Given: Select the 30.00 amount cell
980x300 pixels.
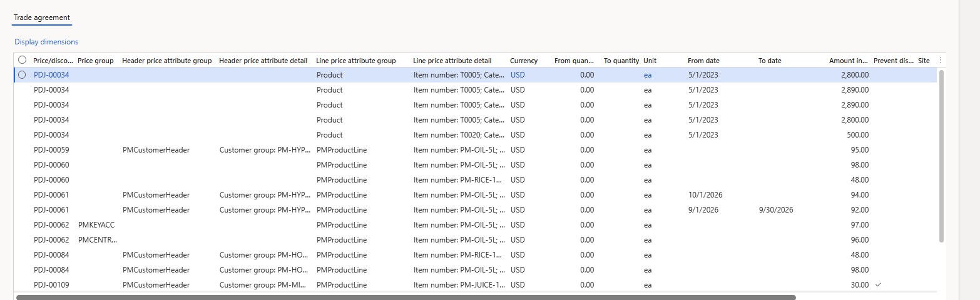Looking at the screenshot, I should (x=860, y=285).
